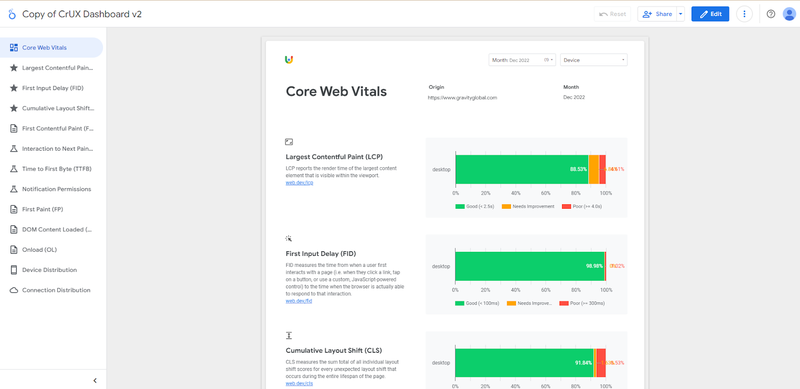Image resolution: width=800 pixels, height=389 pixels.
Task: Click the green Good segment of LCP bar
Action: coord(521,169)
